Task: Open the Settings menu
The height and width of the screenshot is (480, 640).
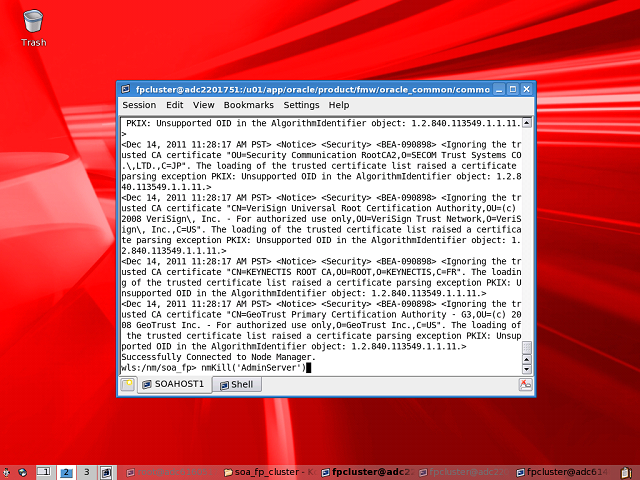Action: pos(301,105)
